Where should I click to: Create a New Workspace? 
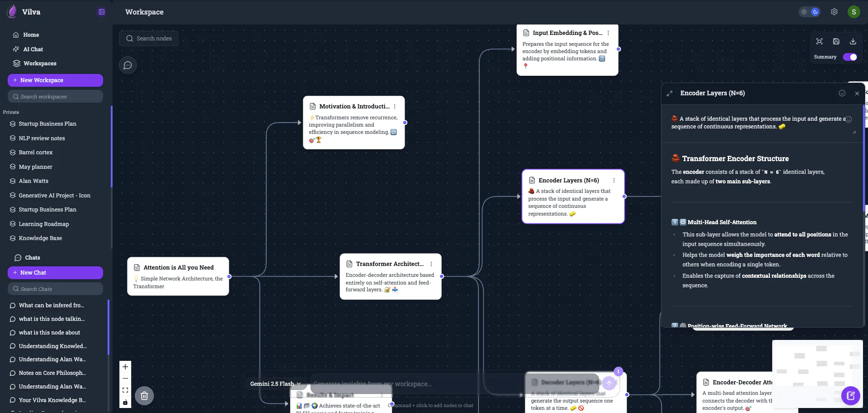click(55, 80)
